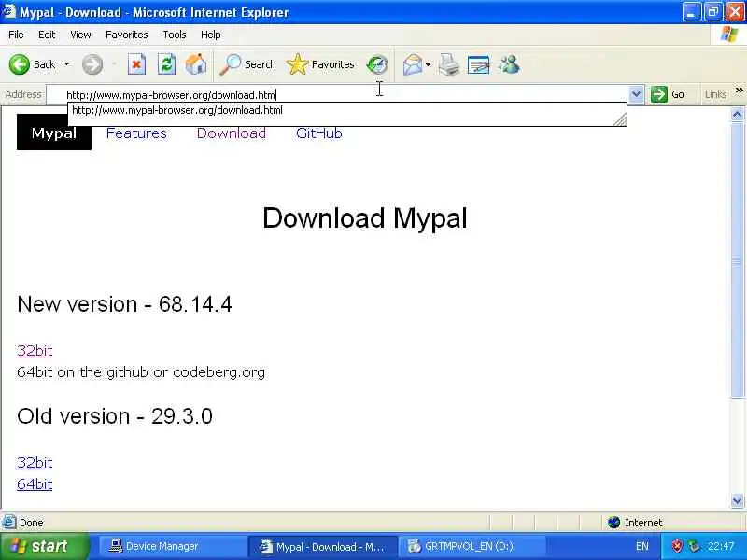
Task: Open the History toolbar icon
Action: (x=377, y=64)
